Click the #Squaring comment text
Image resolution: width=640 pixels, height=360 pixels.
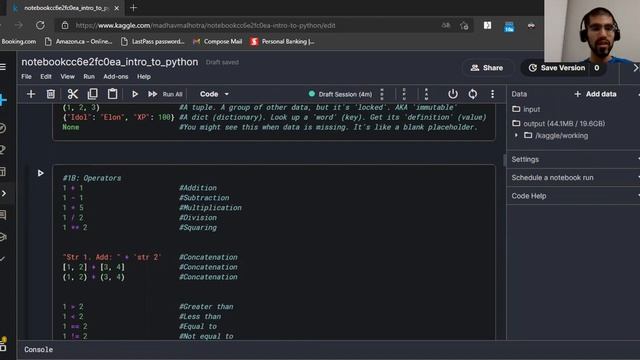pos(198,228)
